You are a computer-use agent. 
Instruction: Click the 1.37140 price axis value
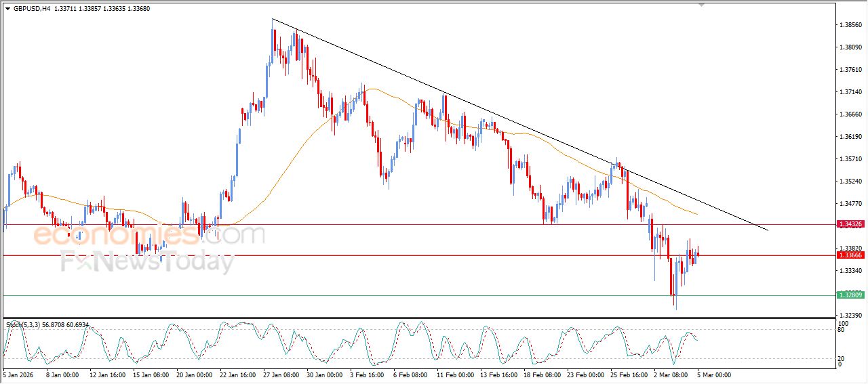pyautogui.click(x=851, y=92)
